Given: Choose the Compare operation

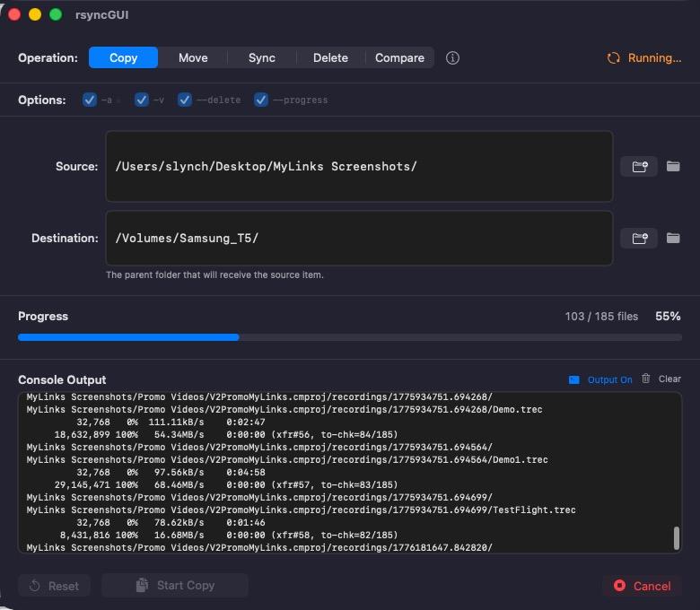Looking at the screenshot, I should pyautogui.click(x=399, y=58).
